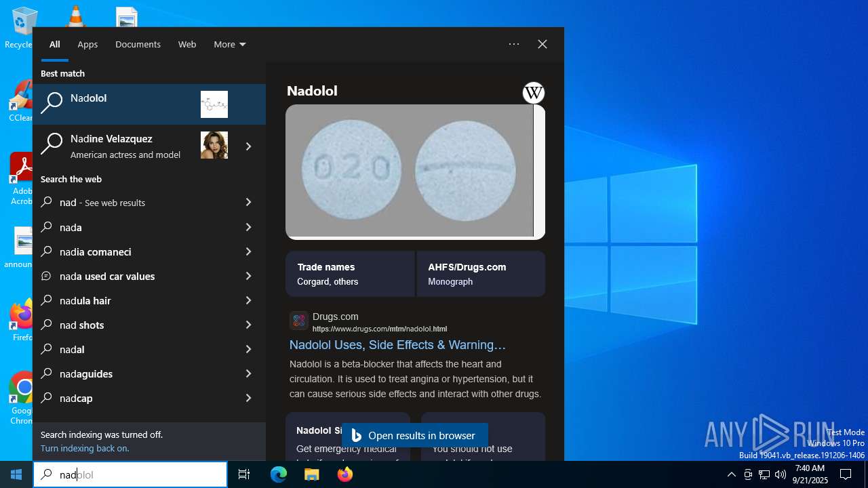Switch to the Web tab

tap(187, 44)
